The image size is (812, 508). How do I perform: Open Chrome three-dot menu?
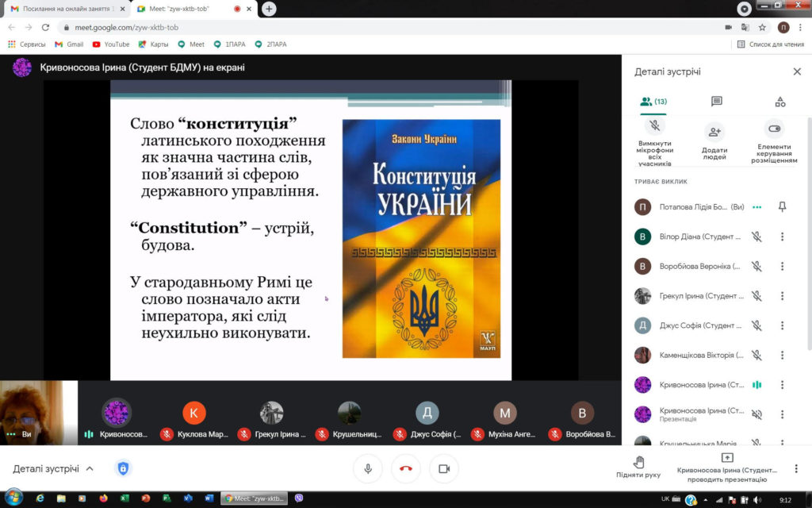tap(800, 28)
